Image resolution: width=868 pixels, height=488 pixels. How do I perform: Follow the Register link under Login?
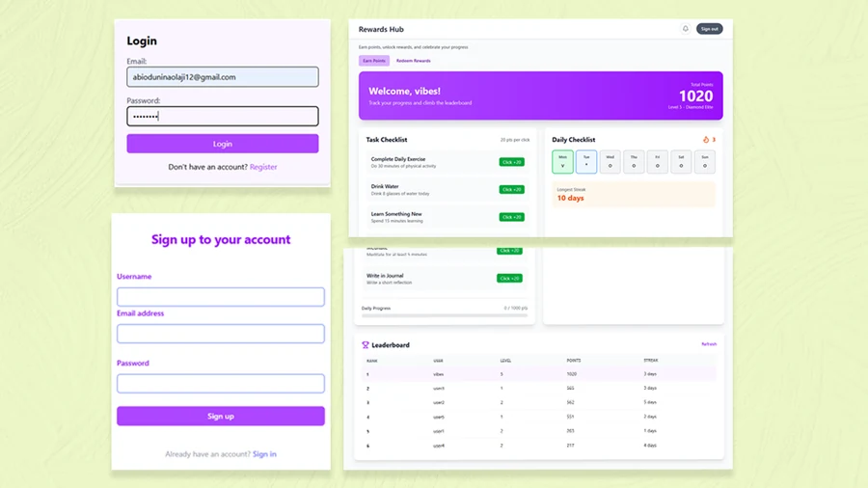coord(263,167)
